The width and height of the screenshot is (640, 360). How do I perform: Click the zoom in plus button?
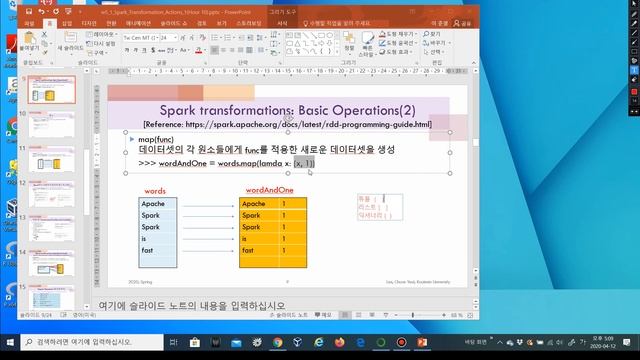(444, 315)
